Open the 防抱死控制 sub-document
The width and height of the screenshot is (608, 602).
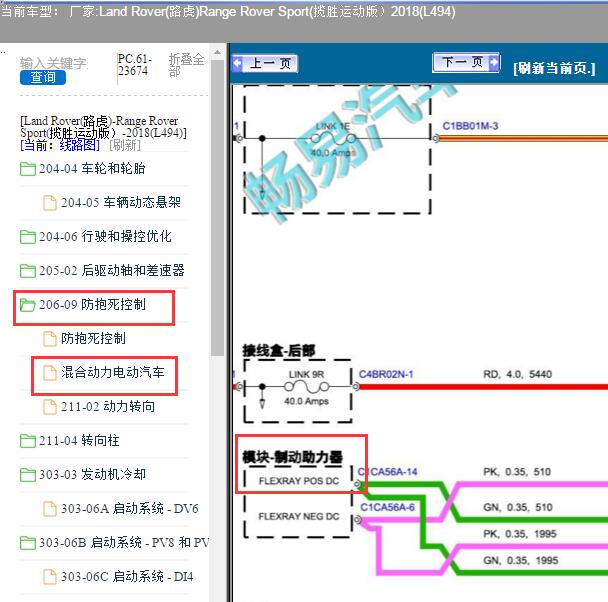click(93, 338)
